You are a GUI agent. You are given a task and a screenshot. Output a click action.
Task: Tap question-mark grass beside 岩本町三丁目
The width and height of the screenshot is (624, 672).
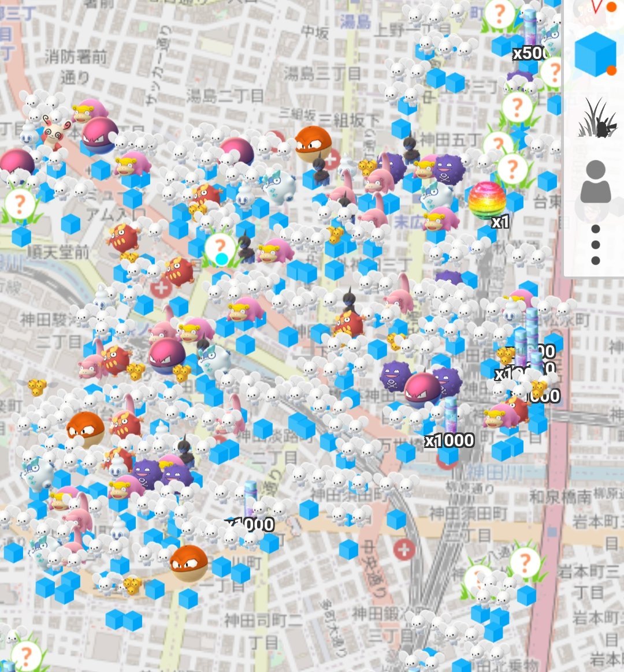(x=525, y=561)
